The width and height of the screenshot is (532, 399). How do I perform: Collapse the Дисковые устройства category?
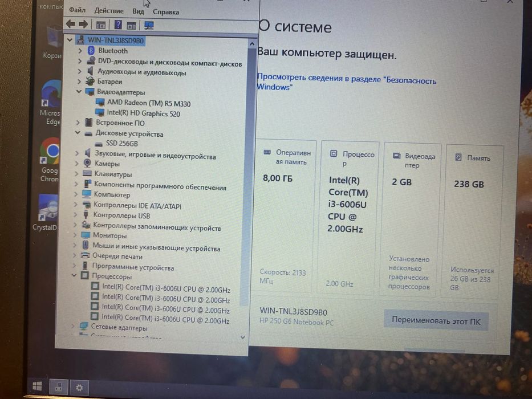click(x=78, y=133)
